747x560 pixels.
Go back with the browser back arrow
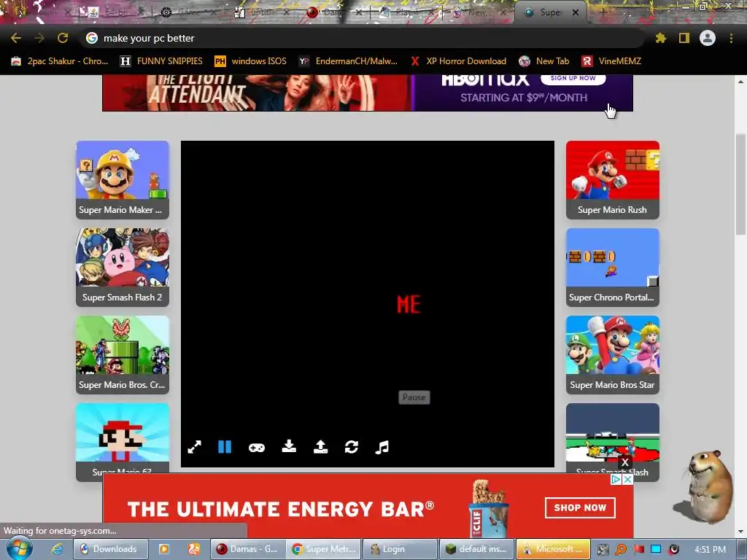(16, 38)
